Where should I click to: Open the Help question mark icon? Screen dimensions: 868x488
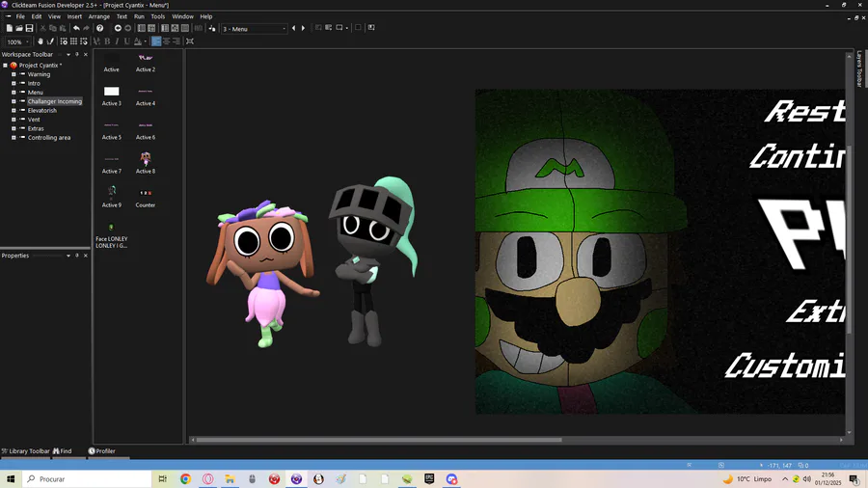click(100, 28)
